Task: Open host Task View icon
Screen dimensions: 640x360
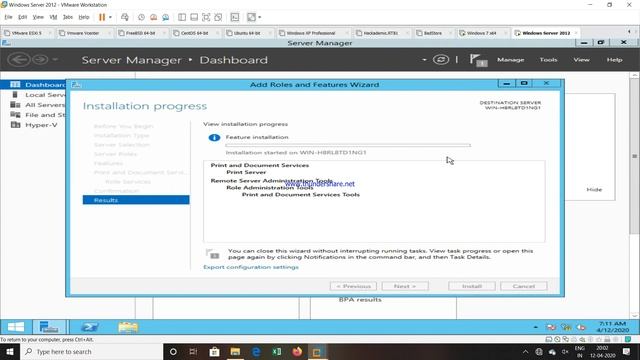Action: (x=193, y=351)
